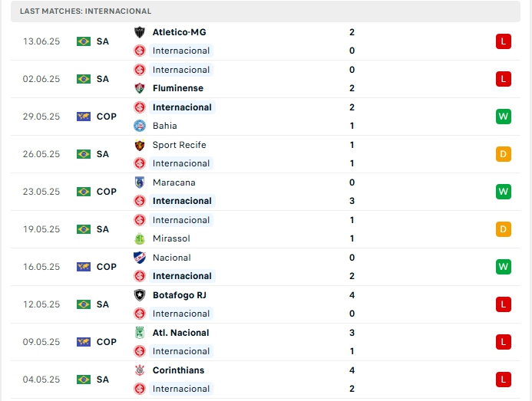This screenshot has height=401, width=532.
Task: Click the Corinthians team crest
Action: pos(140,370)
